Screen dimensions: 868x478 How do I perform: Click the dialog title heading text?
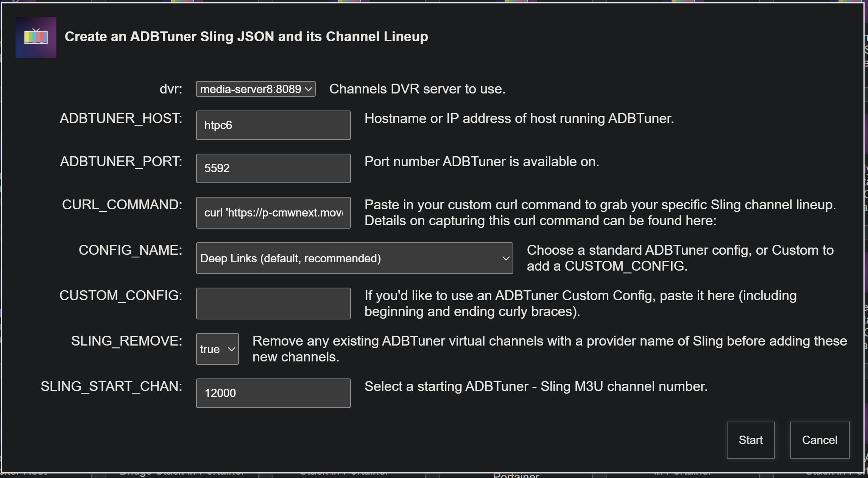tap(246, 37)
